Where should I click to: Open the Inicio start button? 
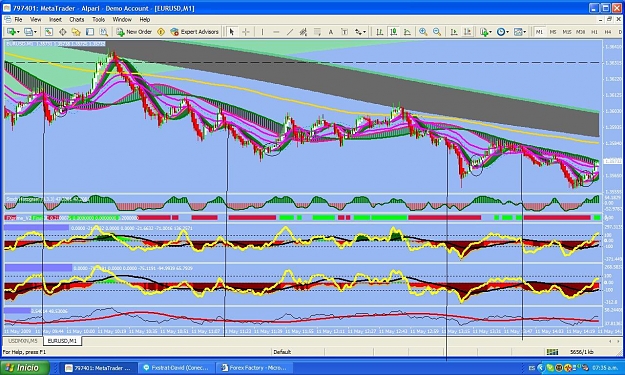25,367
